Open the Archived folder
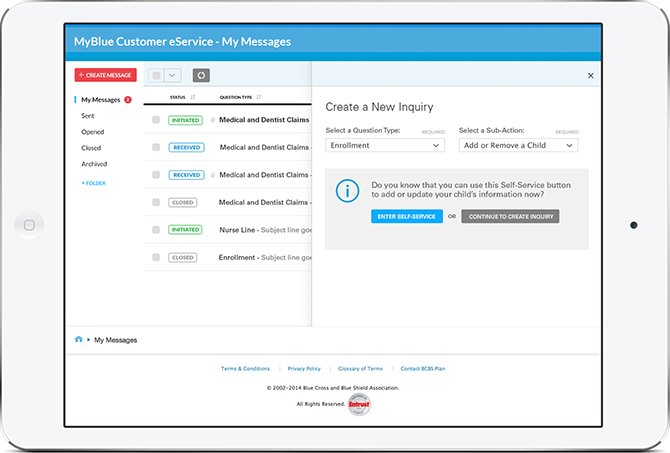Viewport: 670px width, 453px height. 94,164
